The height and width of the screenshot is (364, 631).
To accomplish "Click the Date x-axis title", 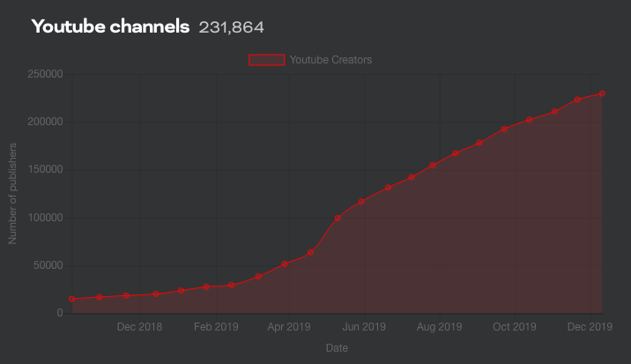I will coord(337,348).
